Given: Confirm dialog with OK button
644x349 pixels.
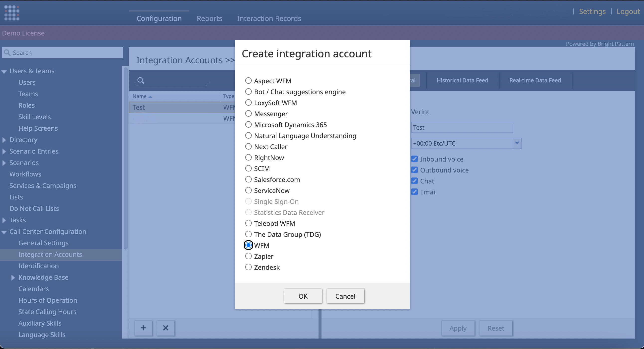Looking at the screenshot, I should tap(303, 296).
